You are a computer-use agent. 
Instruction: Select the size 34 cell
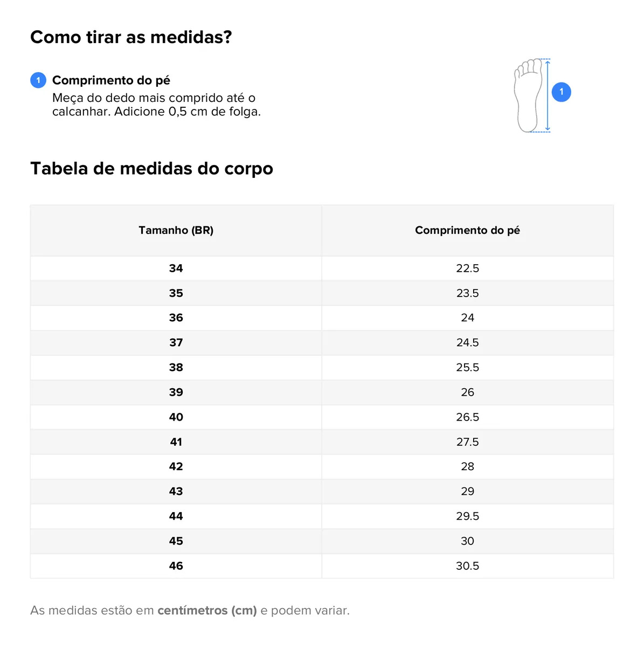click(x=176, y=268)
